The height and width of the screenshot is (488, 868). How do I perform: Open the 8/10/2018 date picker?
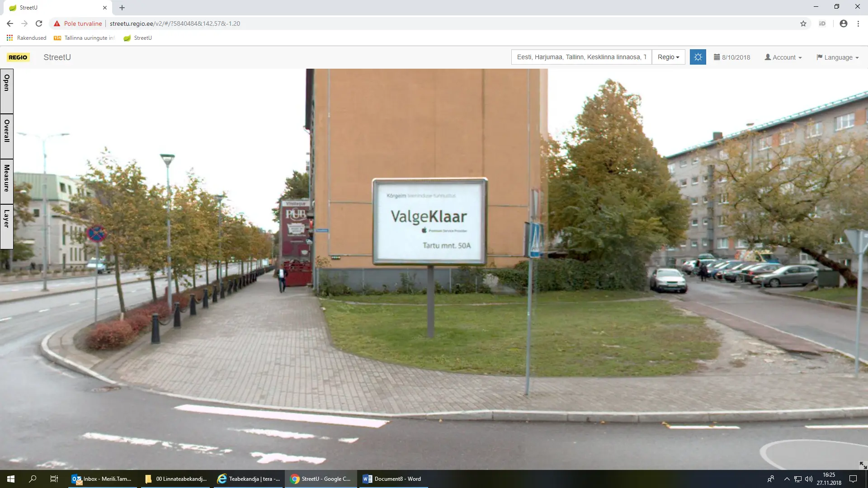(x=732, y=57)
